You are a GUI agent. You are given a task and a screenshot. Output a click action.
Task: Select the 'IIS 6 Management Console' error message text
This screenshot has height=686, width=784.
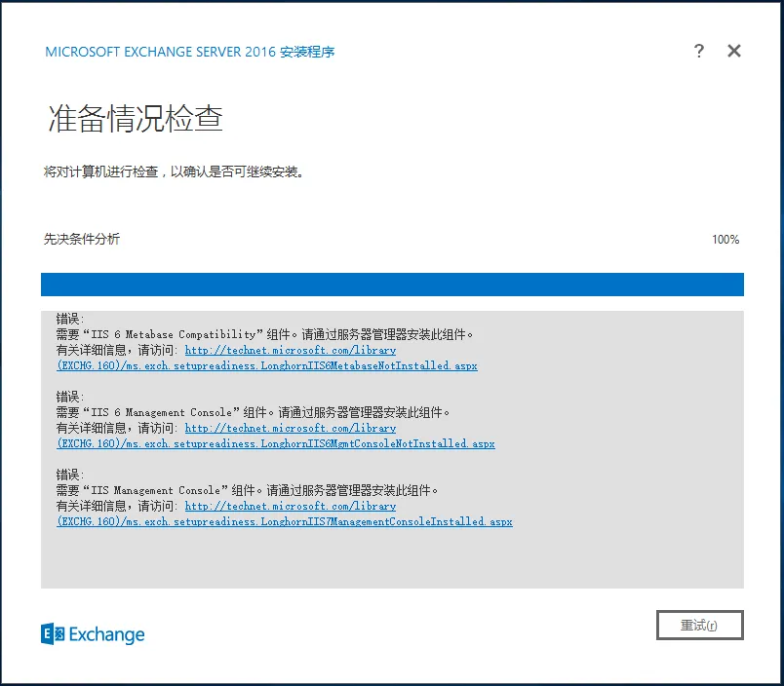[x=253, y=412]
